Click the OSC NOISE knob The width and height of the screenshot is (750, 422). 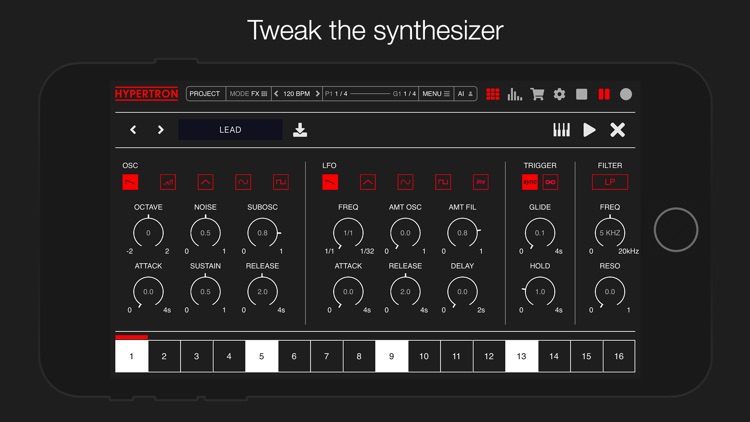point(205,233)
